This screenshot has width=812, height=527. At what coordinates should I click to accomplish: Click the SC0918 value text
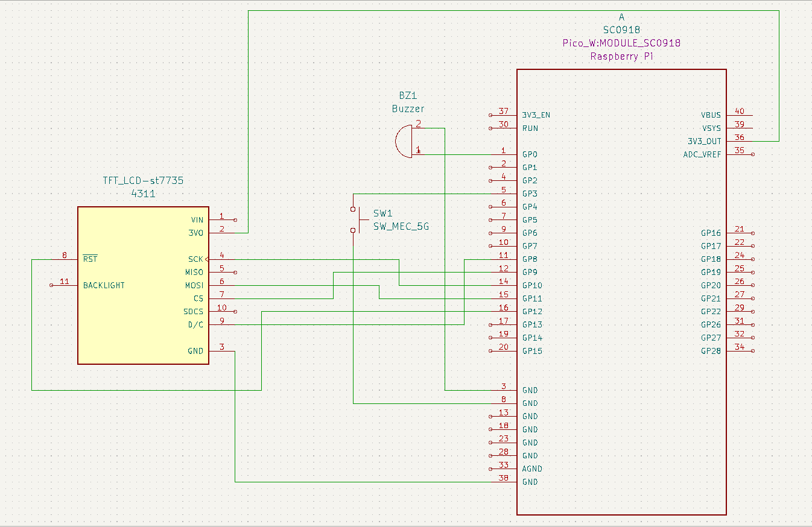coord(621,30)
